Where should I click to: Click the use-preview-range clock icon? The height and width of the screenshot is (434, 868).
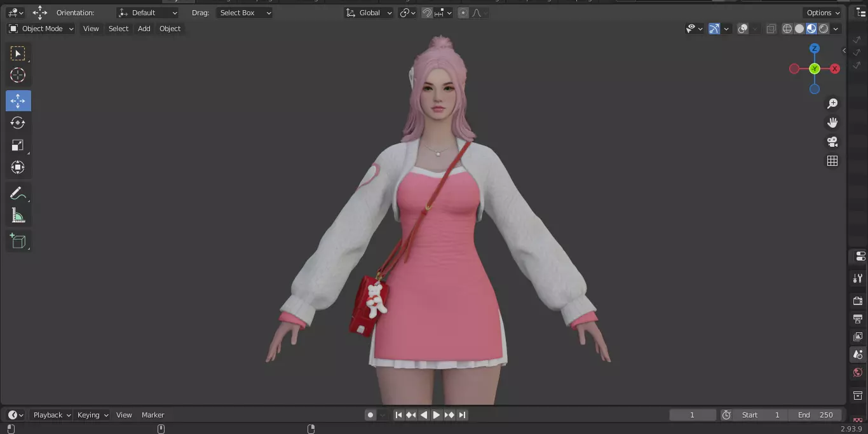point(726,415)
